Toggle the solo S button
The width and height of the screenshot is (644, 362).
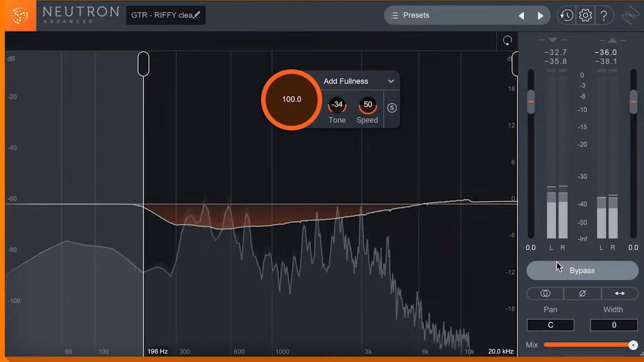(392, 108)
